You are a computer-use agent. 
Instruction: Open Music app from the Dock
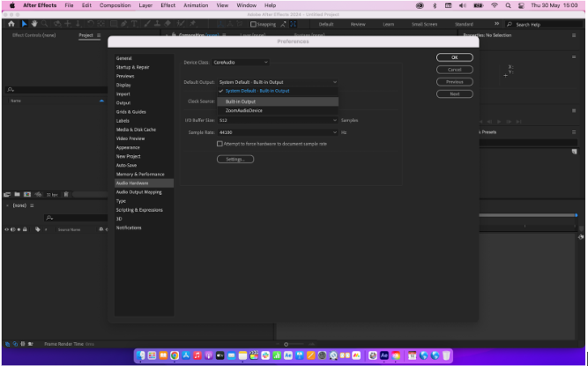coord(197,355)
